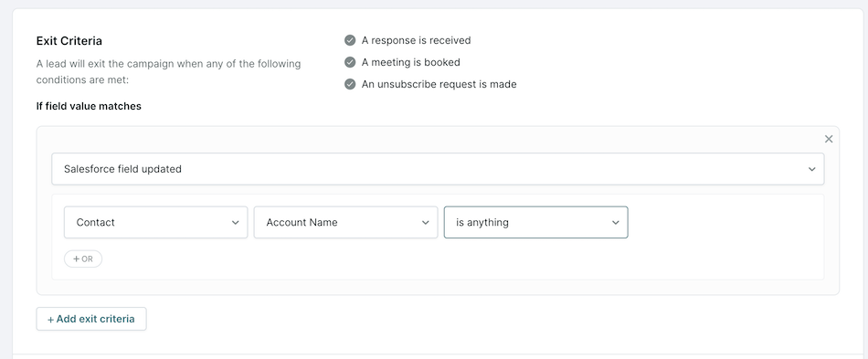Click checkmark icon beside 'An unsubscribe request is made'

pos(350,84)
